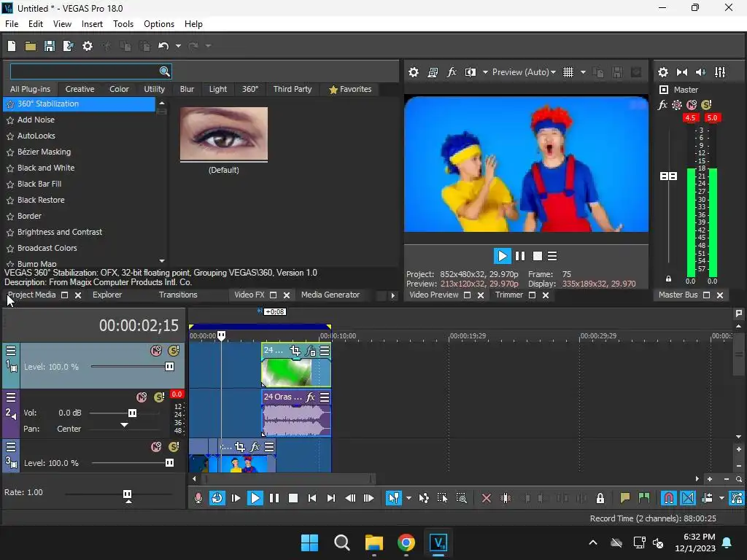Expand Split Screen View dropdown arrow
This screenshot has width=747, height=560.
(485, 72)
